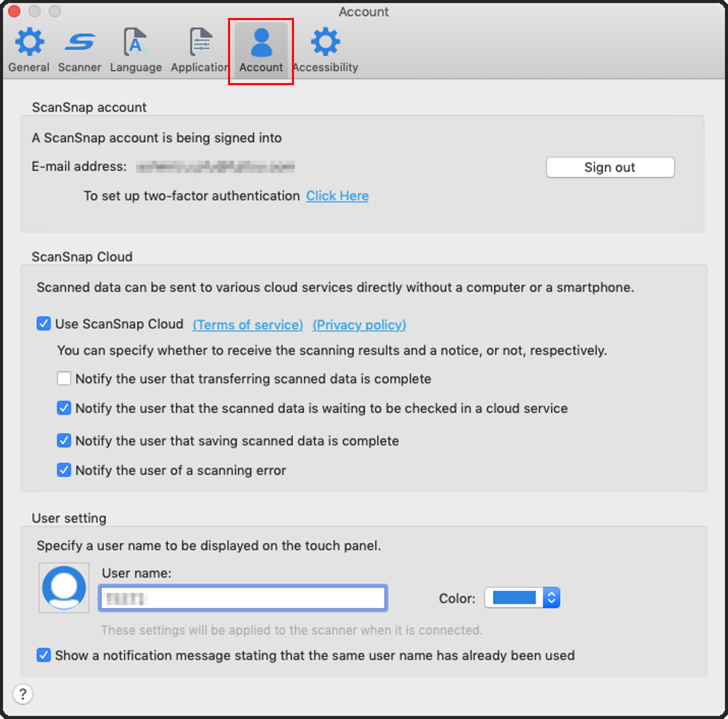Screen dimensions: 728x719
Task: Uncheck saving scanned data complete notification
Action: click(x=64, y=440)
